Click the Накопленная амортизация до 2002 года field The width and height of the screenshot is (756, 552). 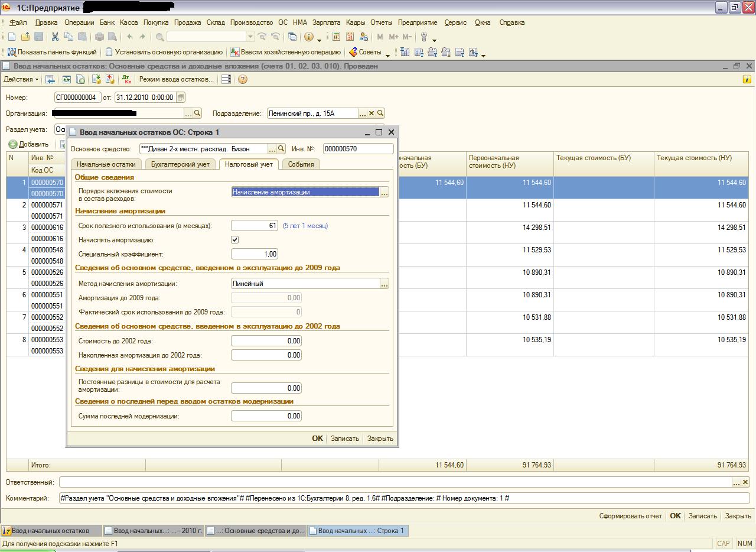point(266,355)
